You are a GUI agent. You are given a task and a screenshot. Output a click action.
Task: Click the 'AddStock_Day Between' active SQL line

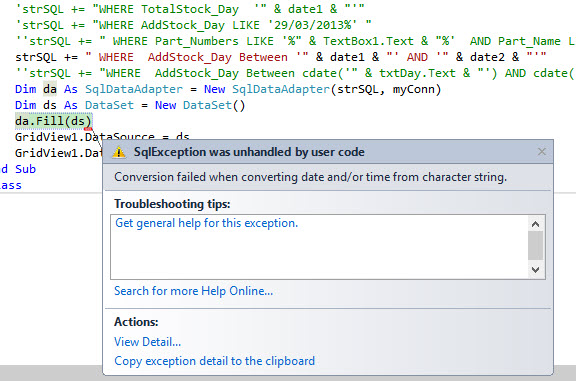(281, 57)
